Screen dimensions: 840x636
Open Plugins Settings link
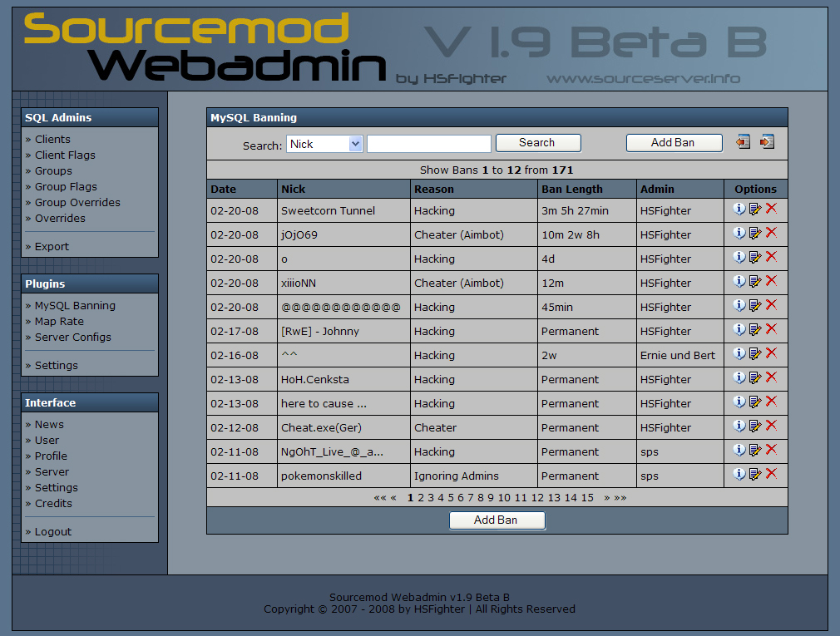57,366
